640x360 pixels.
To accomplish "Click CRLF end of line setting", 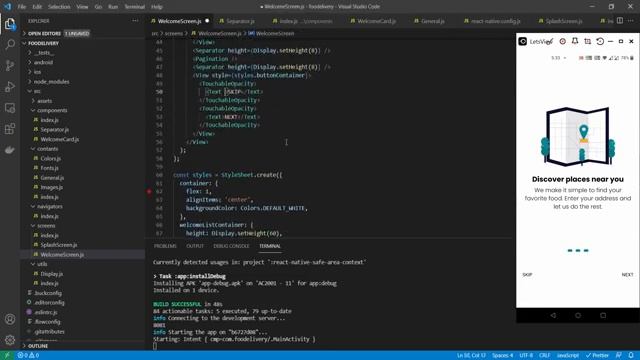I will tap(544, 355).
